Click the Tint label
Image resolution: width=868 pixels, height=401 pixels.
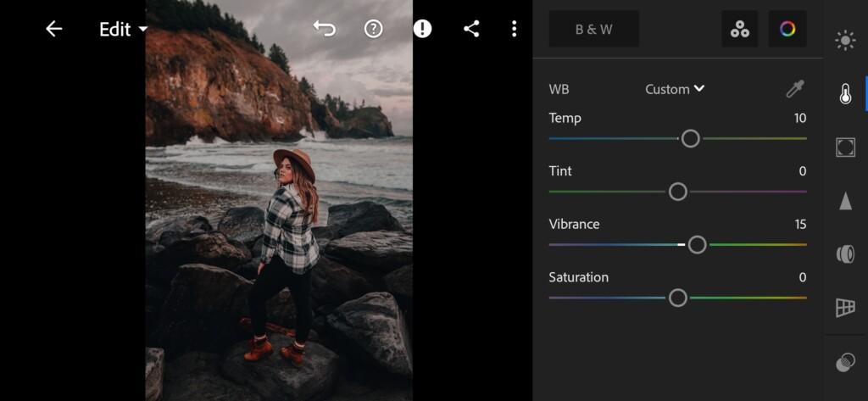click(x=560, y=171)
